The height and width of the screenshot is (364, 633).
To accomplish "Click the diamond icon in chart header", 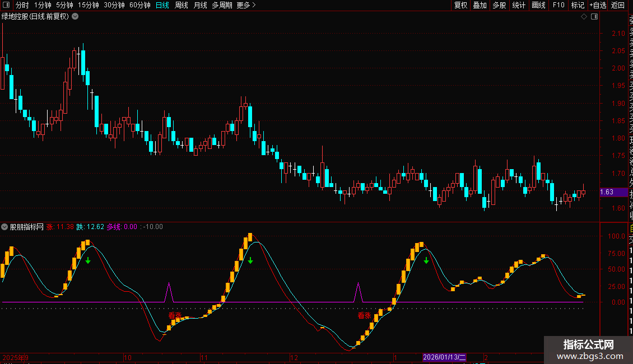I will tap(584, 17).
